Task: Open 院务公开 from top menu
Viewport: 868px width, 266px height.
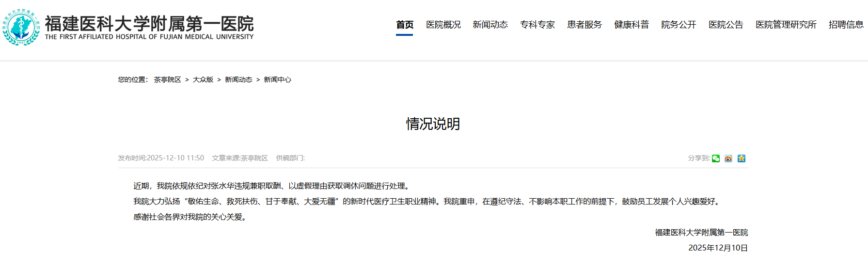Action: tap(679, 25)
